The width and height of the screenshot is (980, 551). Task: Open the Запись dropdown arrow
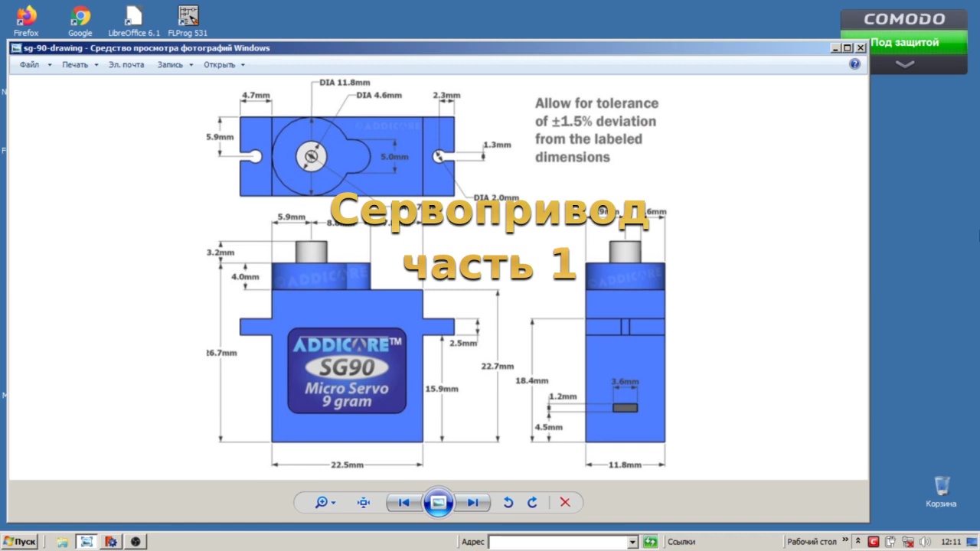tap(190, 65)
